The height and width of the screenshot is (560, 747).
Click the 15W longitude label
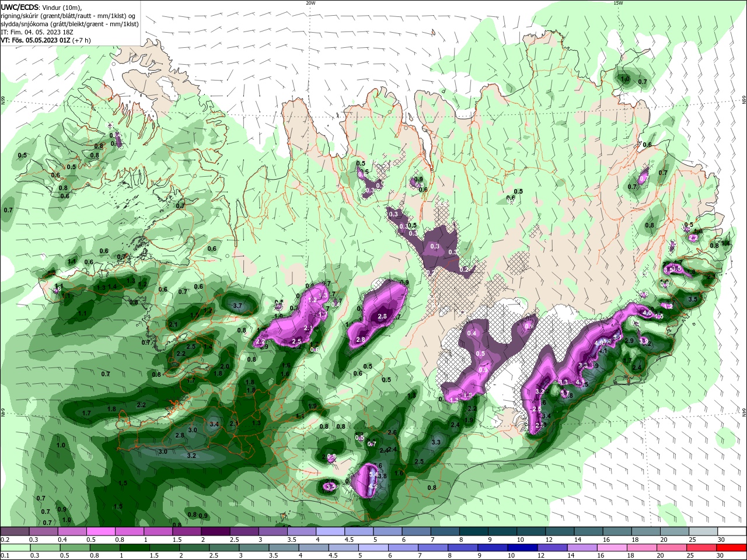tap(618, 3)
